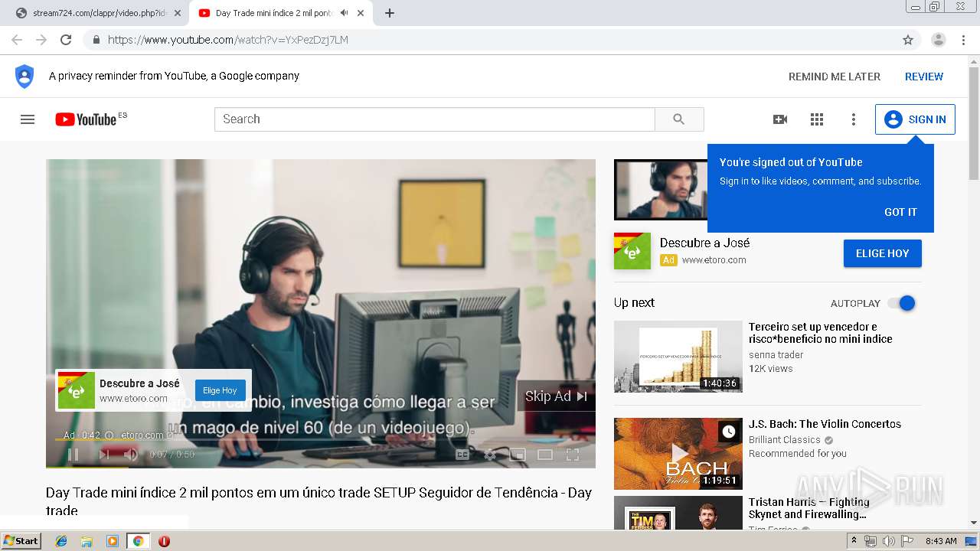The height and width of the screenshot is (551, 980).
Task: Toggle theater mode in the player
Action: 545,455
